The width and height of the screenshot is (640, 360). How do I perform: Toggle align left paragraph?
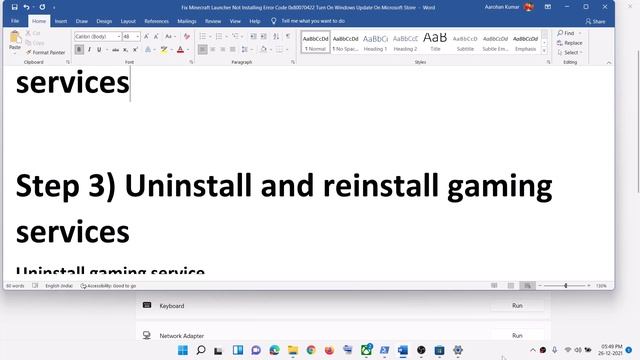coord(202,50)
